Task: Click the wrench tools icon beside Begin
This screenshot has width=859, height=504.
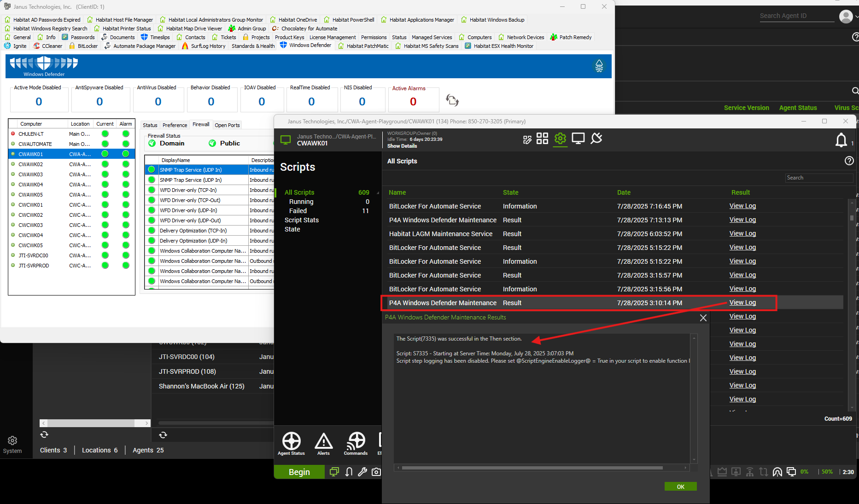Action: (362, 472)
